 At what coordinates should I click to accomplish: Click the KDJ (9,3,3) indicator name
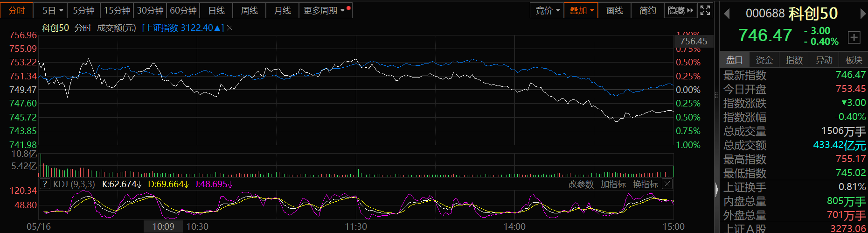pyautogui.click(x=74, y=184)
